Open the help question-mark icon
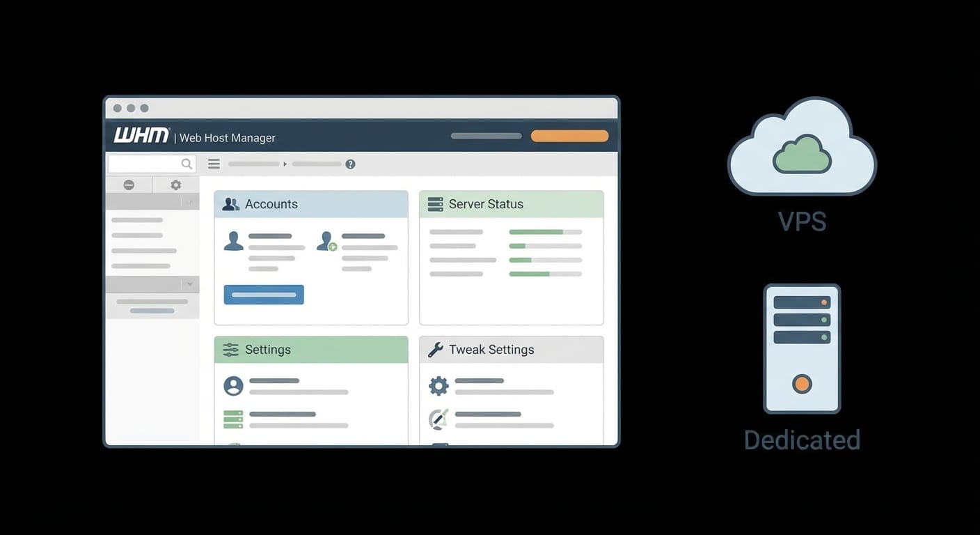The image size is (980, 535). tap(350, 164)
